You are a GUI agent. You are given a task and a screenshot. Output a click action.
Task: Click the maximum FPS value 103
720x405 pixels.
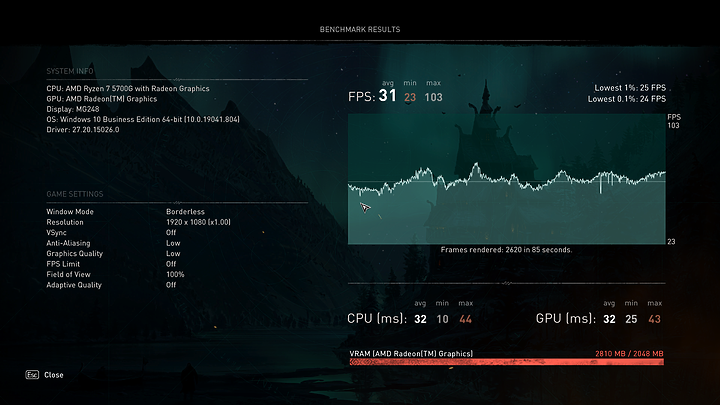tap(433, 97)
